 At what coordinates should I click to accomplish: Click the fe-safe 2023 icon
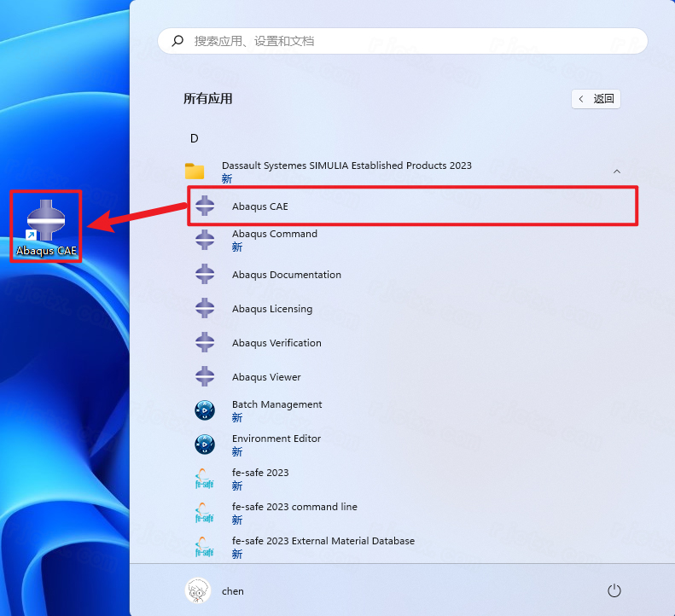coord(205,479)
